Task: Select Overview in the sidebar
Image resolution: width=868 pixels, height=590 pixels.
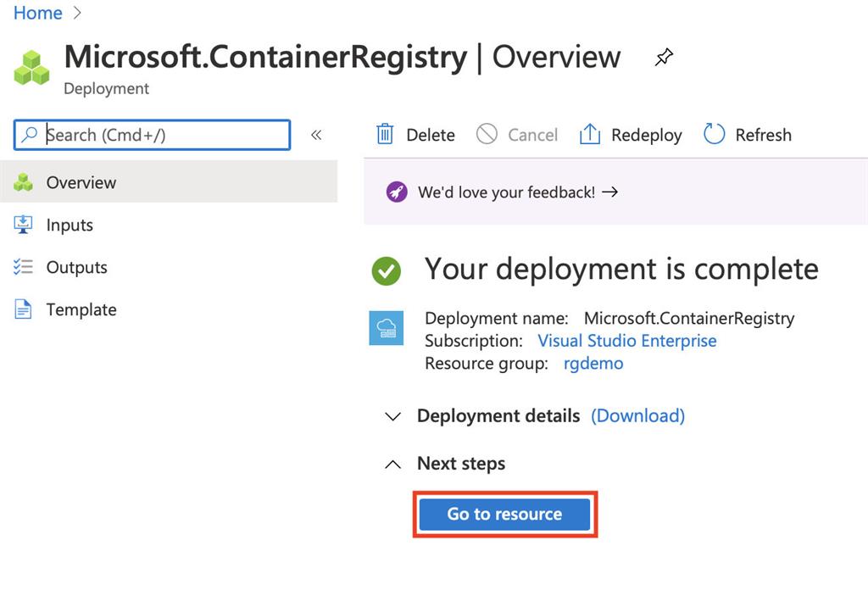Action: 81,181
